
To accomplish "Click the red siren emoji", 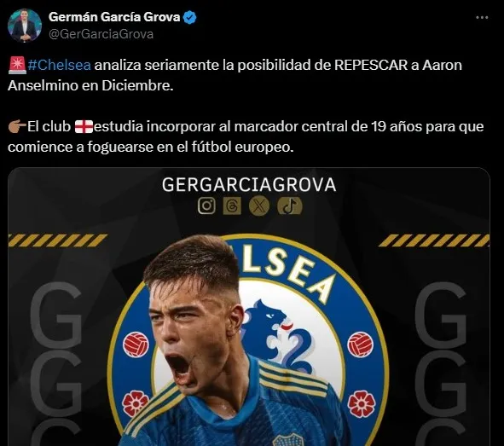I will [17, 65].
